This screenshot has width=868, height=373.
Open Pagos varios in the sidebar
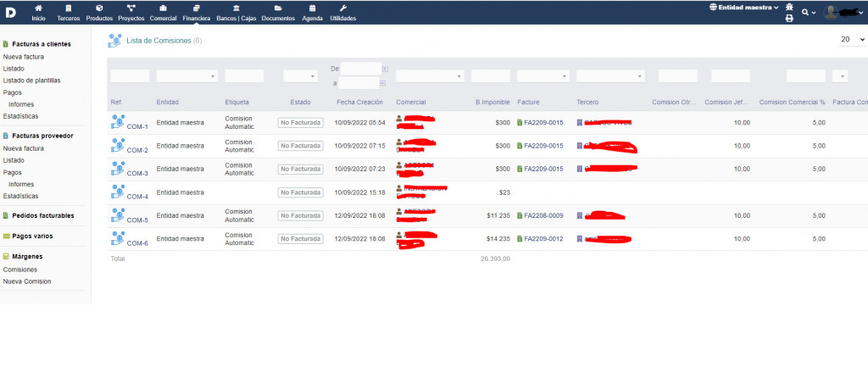click(x=33, y=236)
